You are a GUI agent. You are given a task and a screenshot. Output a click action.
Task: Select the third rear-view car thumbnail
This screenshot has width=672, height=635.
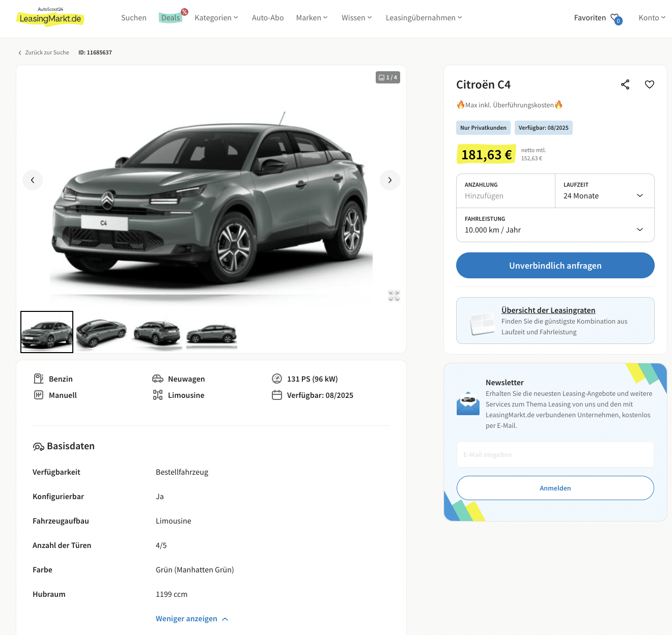[157, 332]
